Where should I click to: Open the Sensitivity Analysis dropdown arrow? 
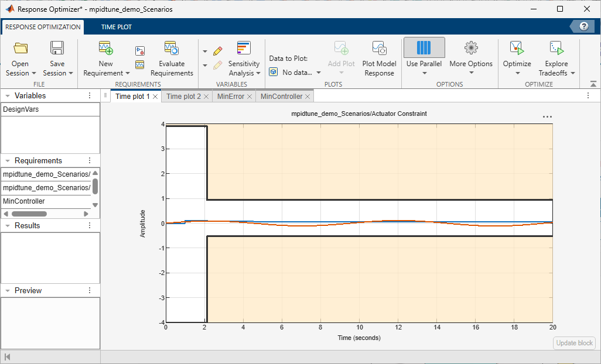coord(258,73)
